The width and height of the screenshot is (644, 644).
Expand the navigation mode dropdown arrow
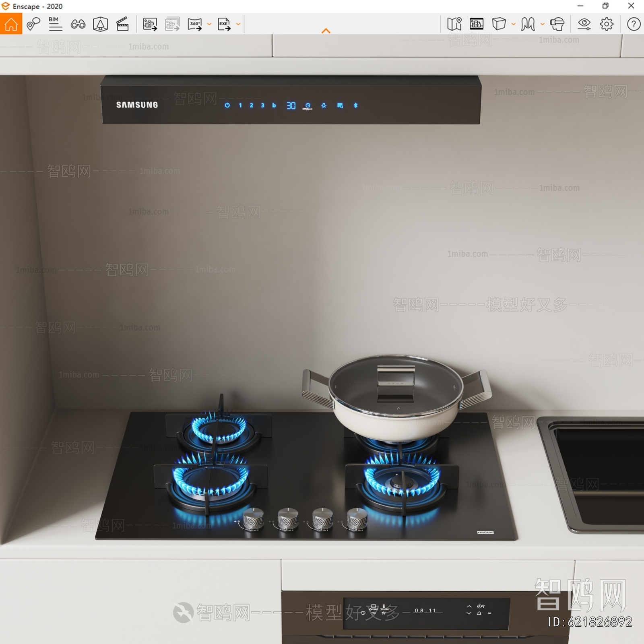click(x=543, y=24)
